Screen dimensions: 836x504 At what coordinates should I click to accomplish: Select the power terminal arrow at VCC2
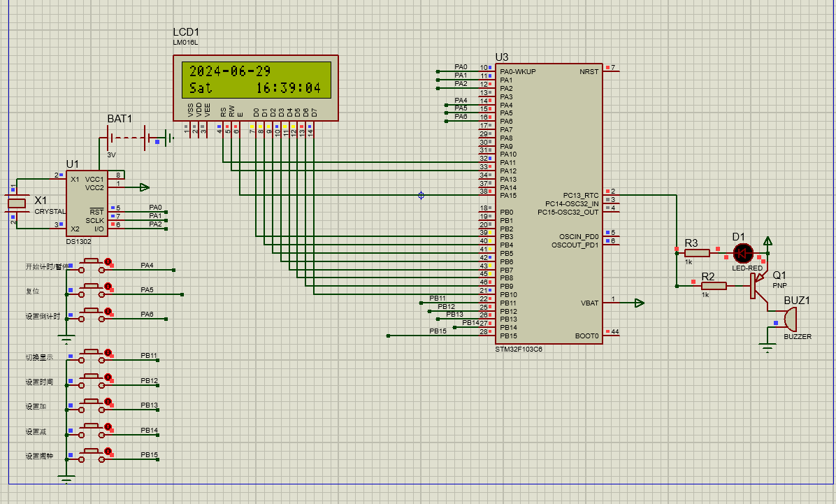(x=145, y=187)
